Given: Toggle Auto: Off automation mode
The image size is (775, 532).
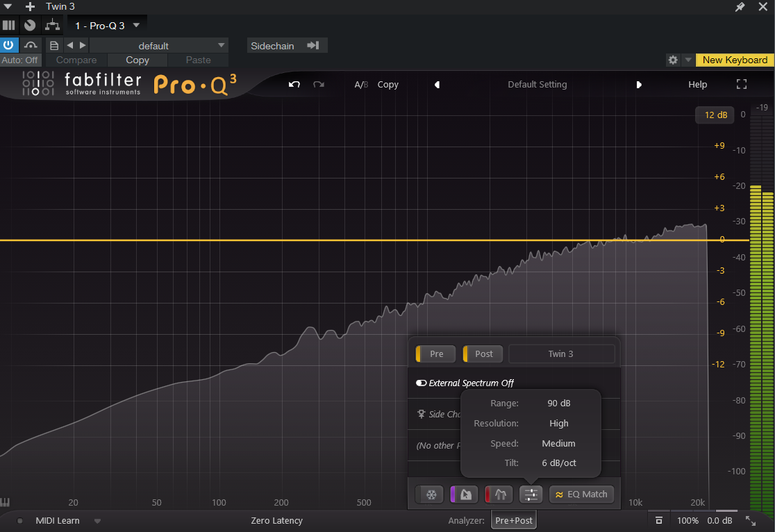Looking at the screenshot, I should click(20, 60).
